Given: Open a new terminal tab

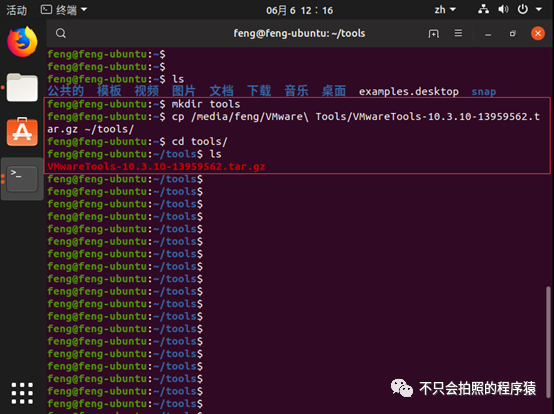Looking at the screenshot, I should (x=434, y=34).
